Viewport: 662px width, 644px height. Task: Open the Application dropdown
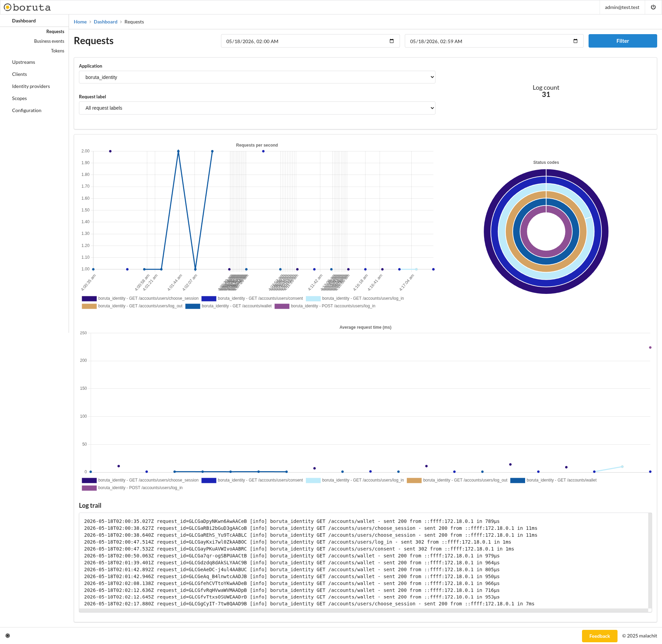[257, 77]
